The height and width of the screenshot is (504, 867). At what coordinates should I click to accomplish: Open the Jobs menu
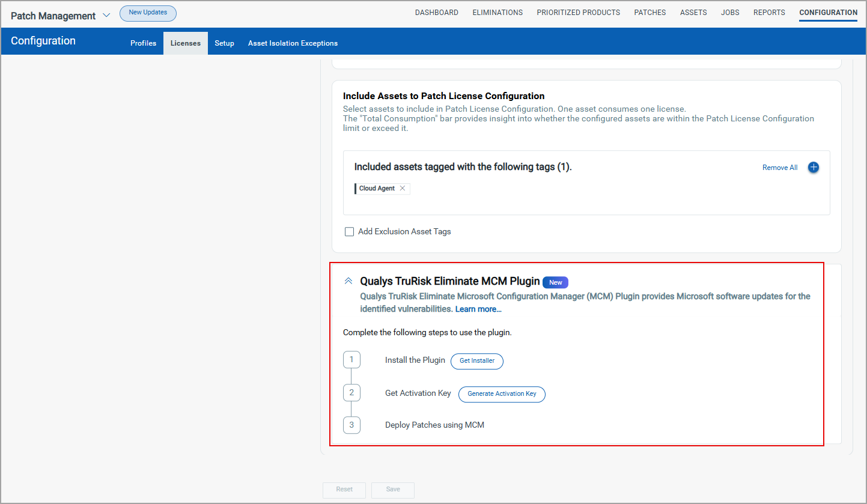[x=730, y=13]
